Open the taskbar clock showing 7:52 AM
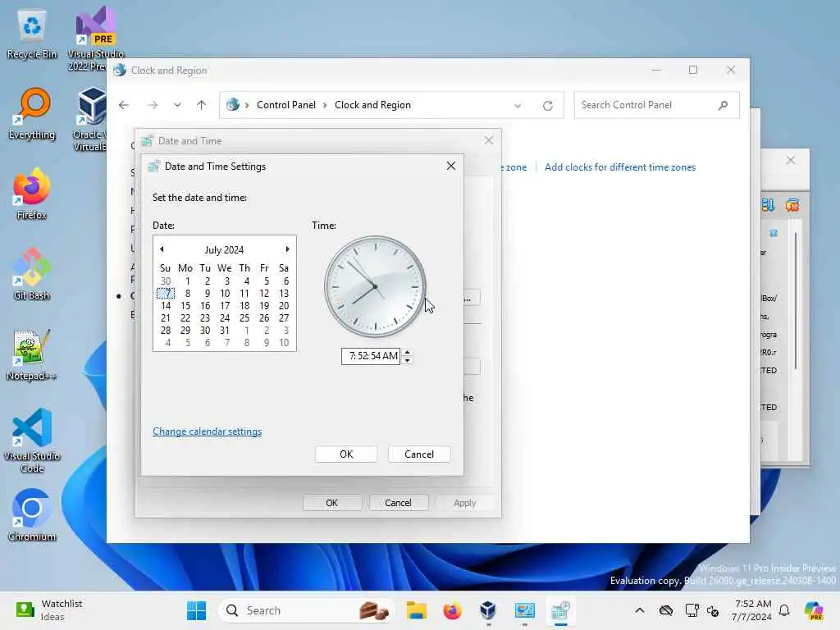Screen dimensions: 840x630 point(752,610)
